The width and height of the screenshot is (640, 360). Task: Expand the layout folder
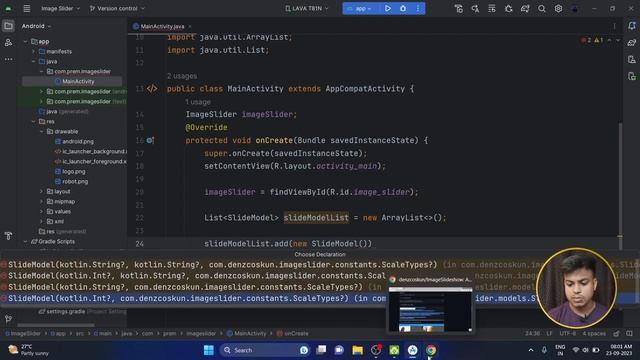point(41,191)
